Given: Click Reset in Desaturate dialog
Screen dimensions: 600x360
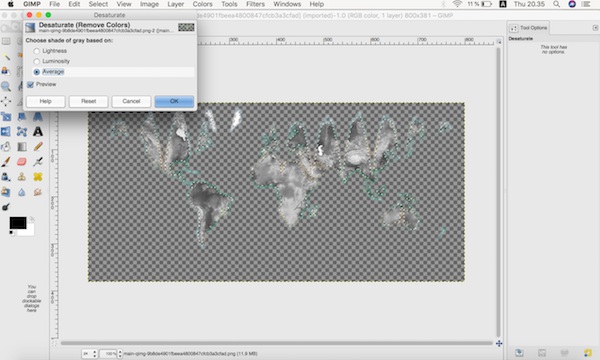Looking at the screenshot, I should (88, 101).
